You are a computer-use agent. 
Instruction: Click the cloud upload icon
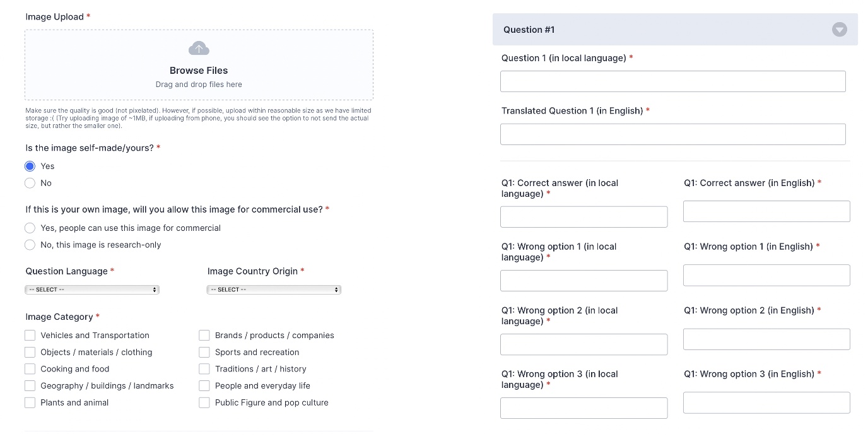click(x=199, y=47)
